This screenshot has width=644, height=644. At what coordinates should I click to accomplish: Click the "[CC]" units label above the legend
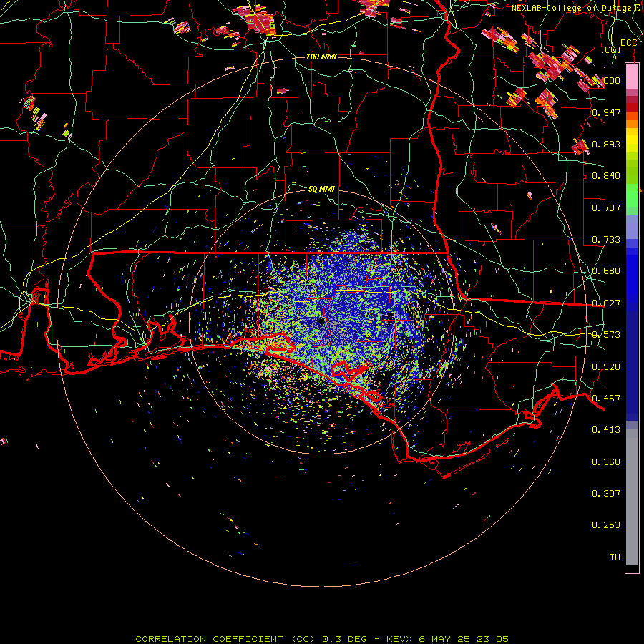[x=611, y=49]
